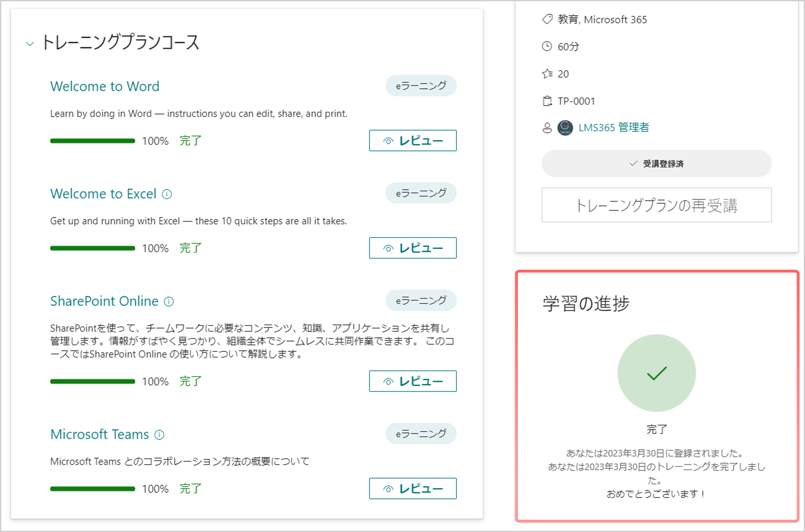Image resolution: width=805 pixels, height=532 pixels.
Task: Click eラーニング badge for Welcome to Excel
Action: pos(421,193)
